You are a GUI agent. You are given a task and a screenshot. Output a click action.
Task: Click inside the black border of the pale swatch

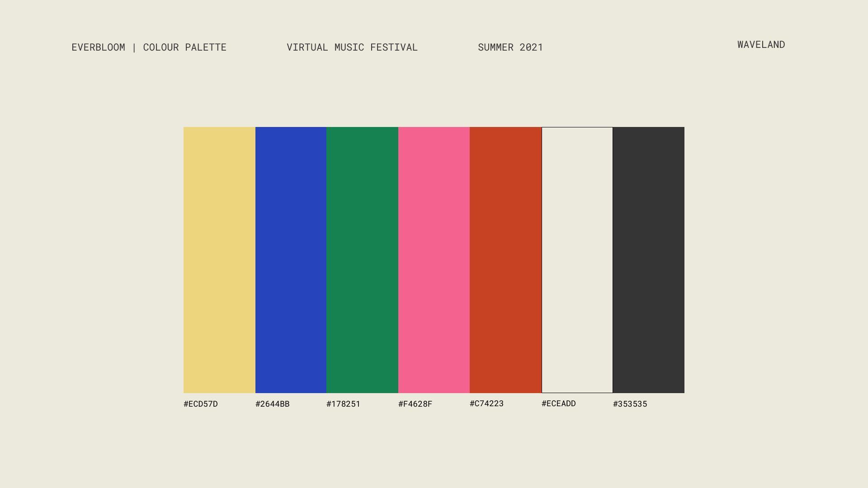(x=577, y=260)
